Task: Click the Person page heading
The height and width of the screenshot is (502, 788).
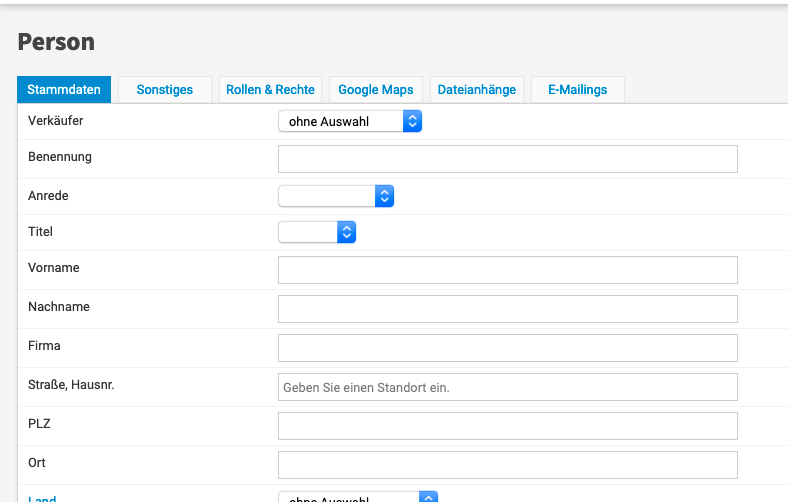Action: click(56, 42)
